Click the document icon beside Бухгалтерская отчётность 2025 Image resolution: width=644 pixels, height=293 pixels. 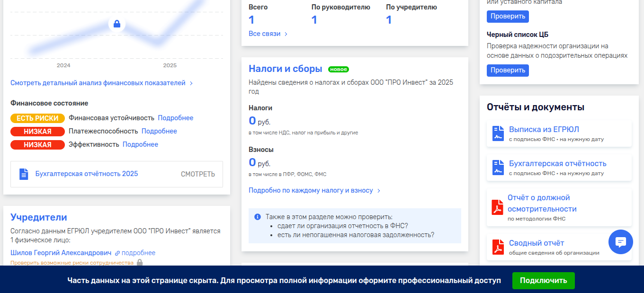click(24, 174)
